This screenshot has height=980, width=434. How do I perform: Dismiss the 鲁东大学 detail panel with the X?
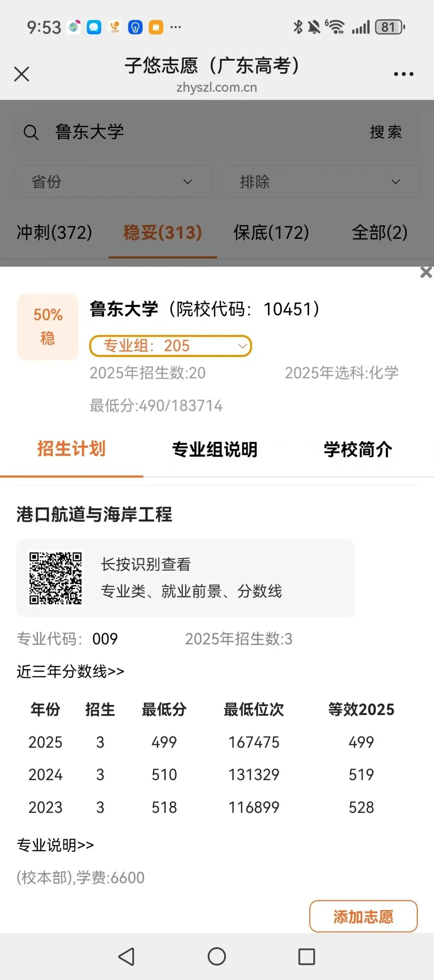coord(426,272)
